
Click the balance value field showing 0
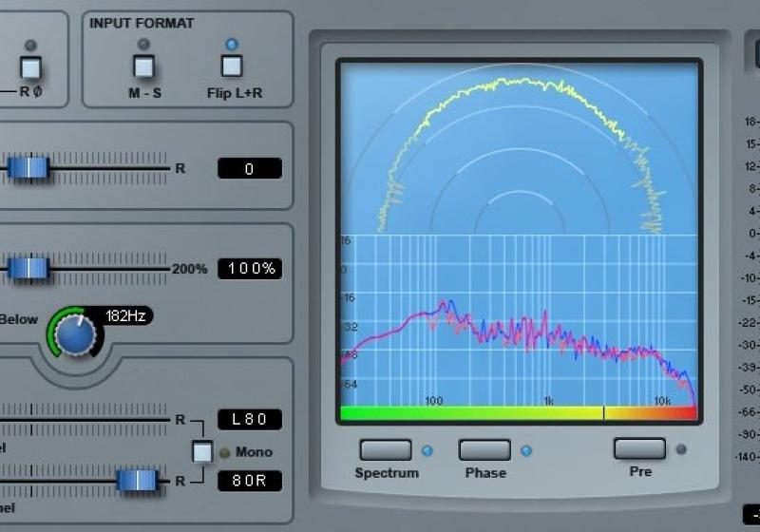pos(250,168)
